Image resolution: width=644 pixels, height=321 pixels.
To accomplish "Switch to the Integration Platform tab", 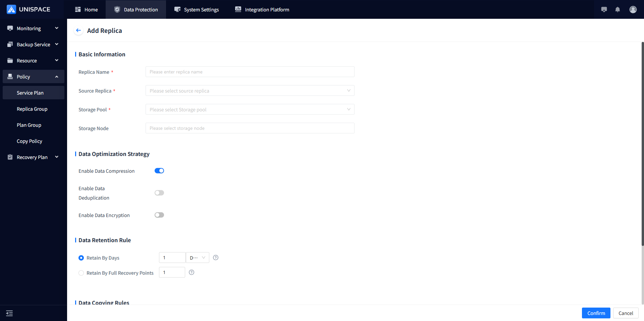I will coord(262,9).
